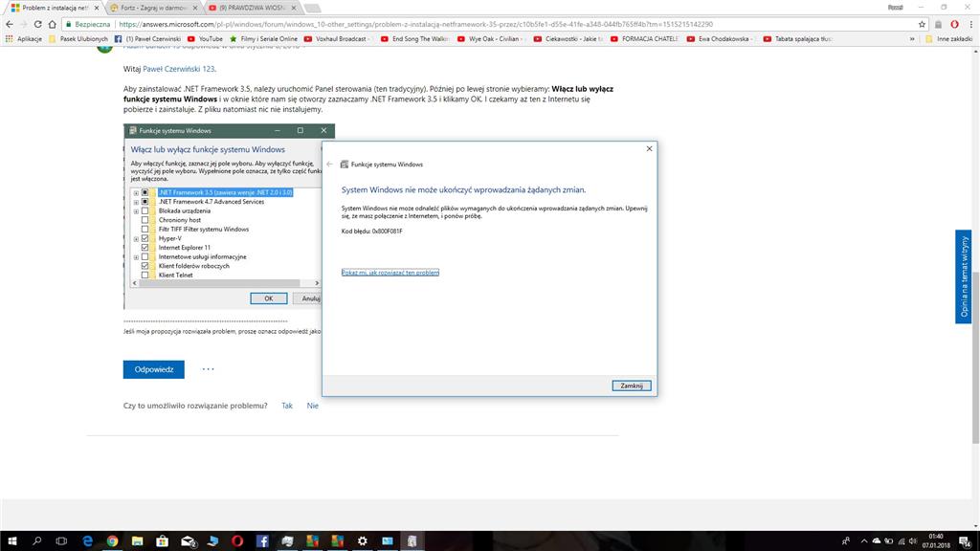Expand the Blokada urządzenia tree node
Image resolution: width=980 pixels, height=551 pixels.
click(136, 211)
